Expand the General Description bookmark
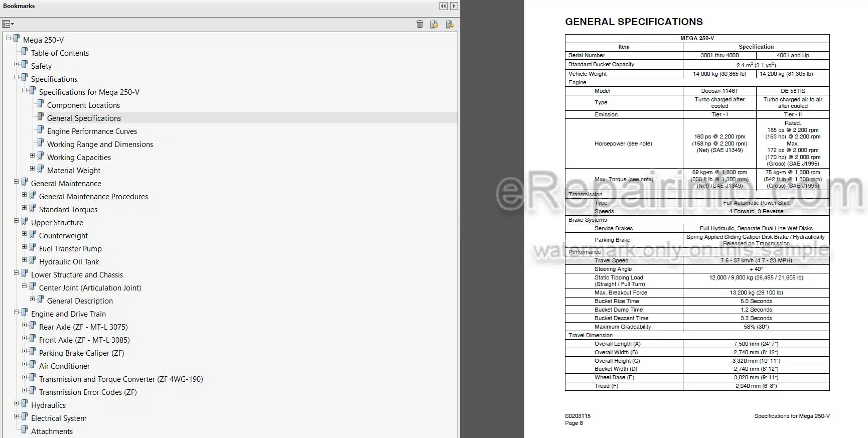Viewport: 868px width, 438px height. pyautogui.click(x=32, y=299)
